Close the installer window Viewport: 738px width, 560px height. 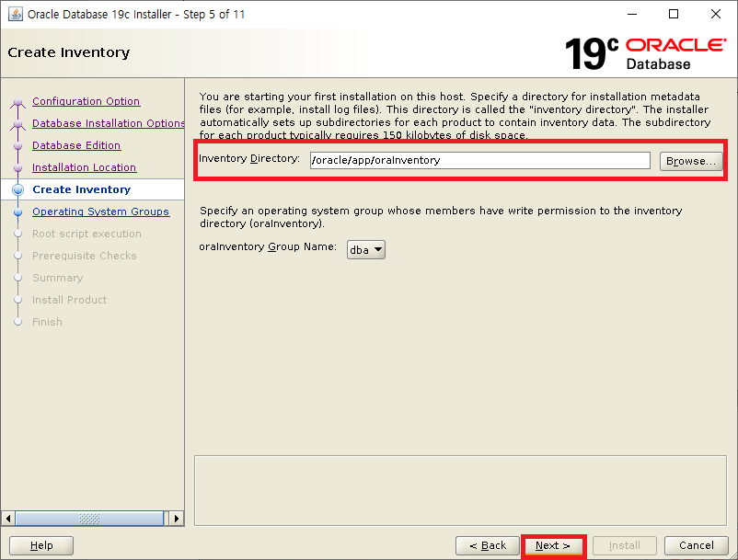[715, 14]
